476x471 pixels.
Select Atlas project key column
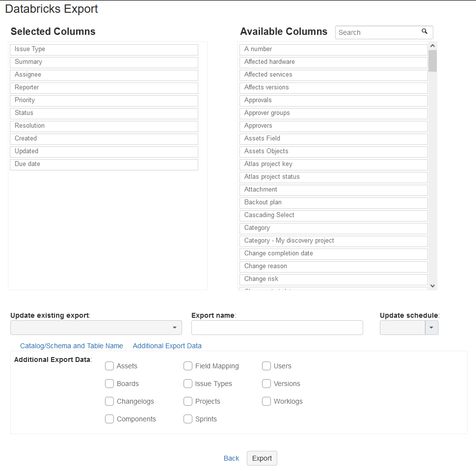[334, 165]
